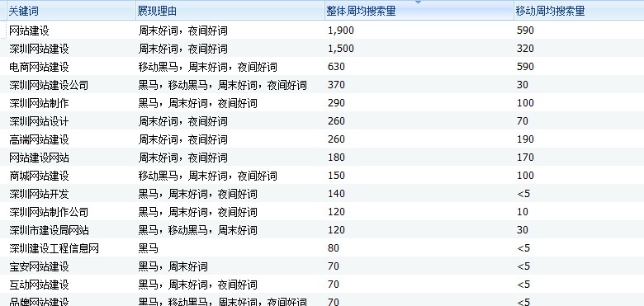Select the 深圳网站制作公司 keyword
Screen dimensions: 644x306
pyautogui.click(x=49, y=212)
